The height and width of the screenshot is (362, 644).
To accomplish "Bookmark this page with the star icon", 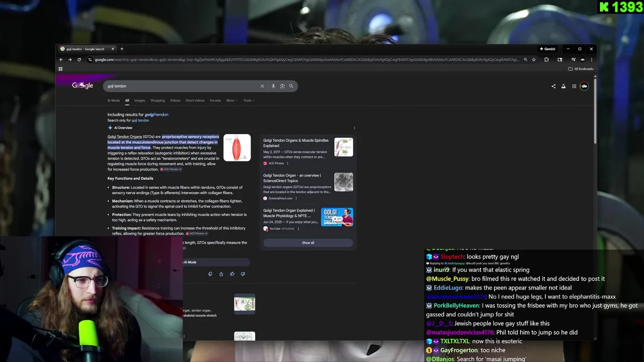I will [x=534, y=60].
